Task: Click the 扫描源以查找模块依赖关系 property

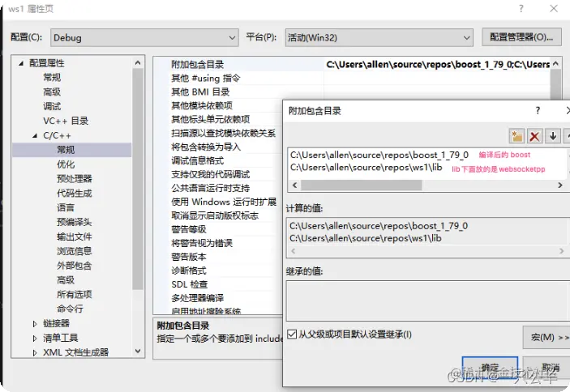Action: [x=223, y=133]
